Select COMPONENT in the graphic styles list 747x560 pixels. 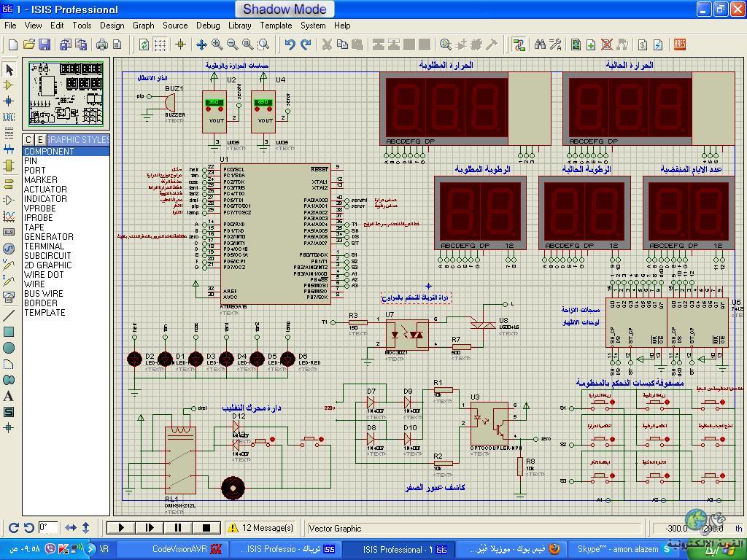tap(66, 152)
